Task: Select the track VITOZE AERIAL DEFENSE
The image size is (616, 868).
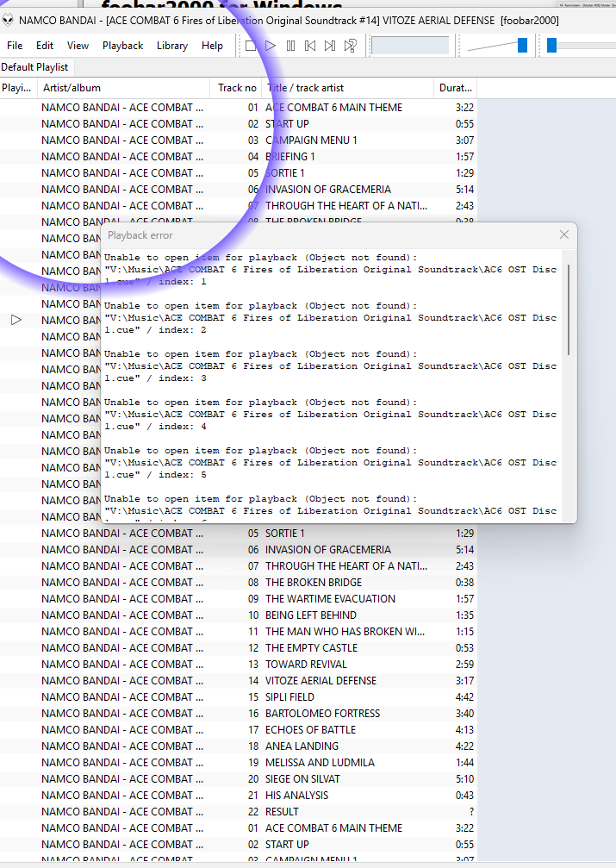Action: [x=320, y=681]
